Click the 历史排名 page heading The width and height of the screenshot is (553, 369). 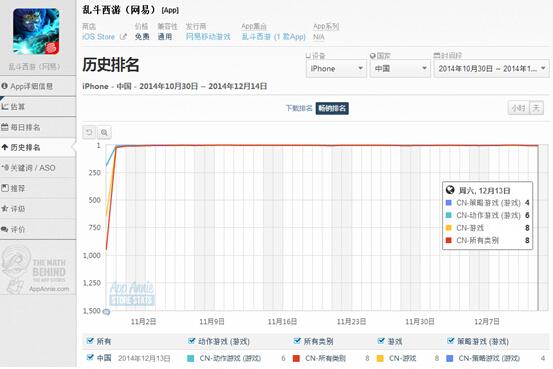point(111,65)
